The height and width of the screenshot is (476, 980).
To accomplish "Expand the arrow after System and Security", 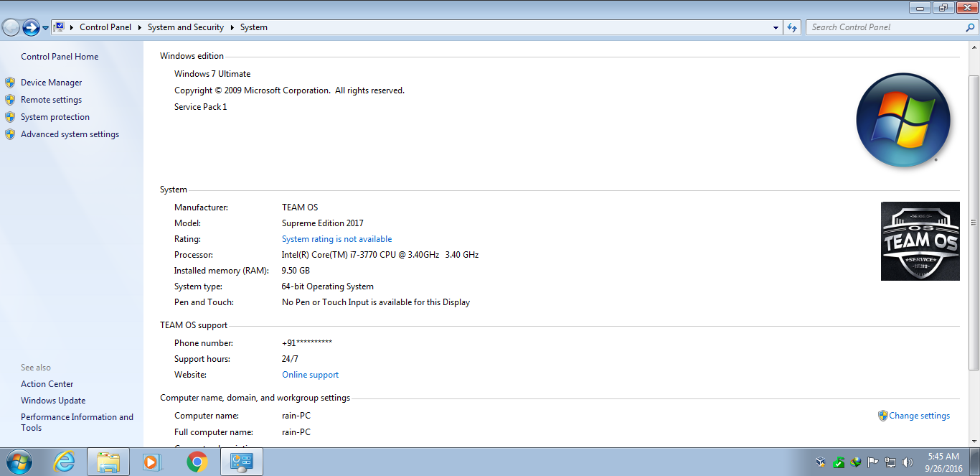I will tap(232, 27).
